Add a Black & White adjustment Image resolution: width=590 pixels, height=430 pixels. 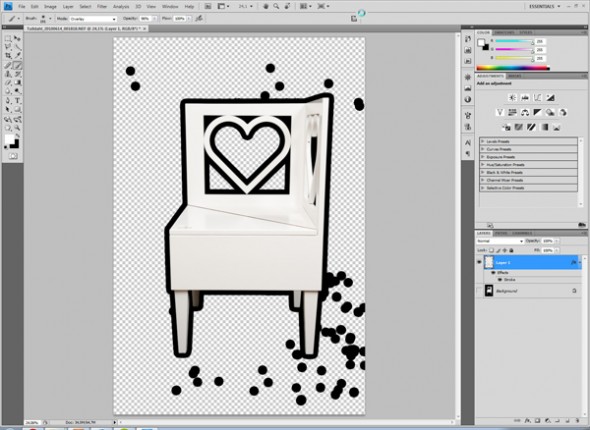point(537,112)
